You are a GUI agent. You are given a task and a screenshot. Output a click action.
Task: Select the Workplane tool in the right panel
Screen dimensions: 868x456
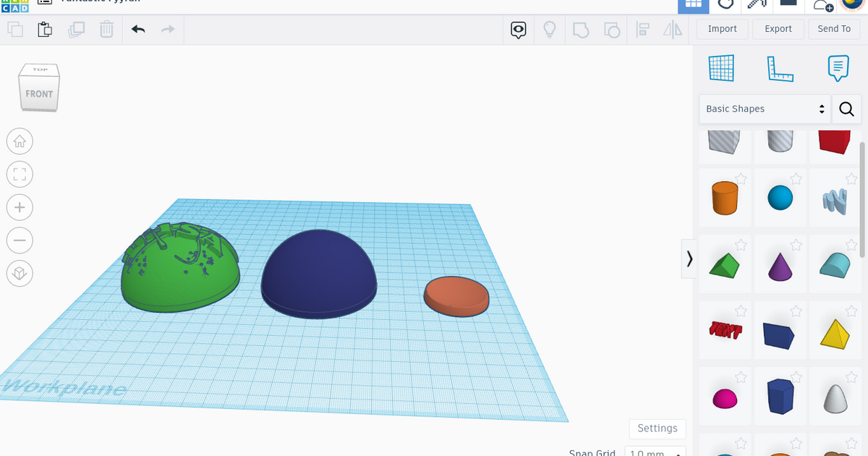pyautogui.click(x=721, y=67)
